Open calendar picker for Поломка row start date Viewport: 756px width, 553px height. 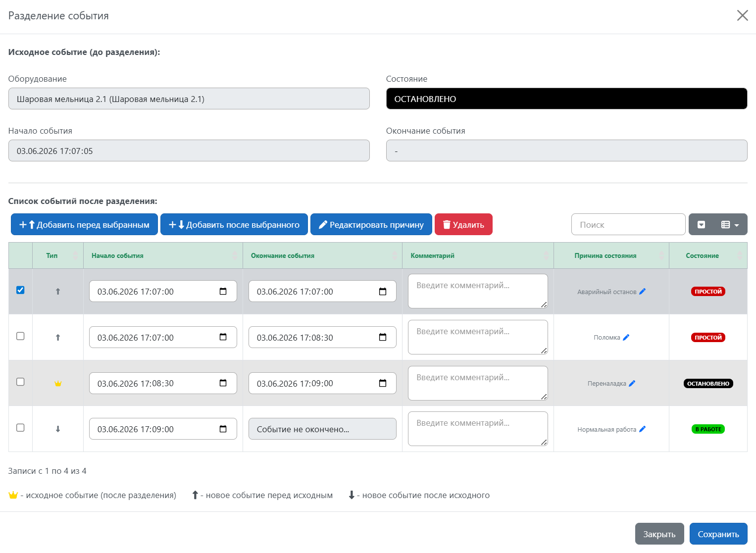(223, 337)
